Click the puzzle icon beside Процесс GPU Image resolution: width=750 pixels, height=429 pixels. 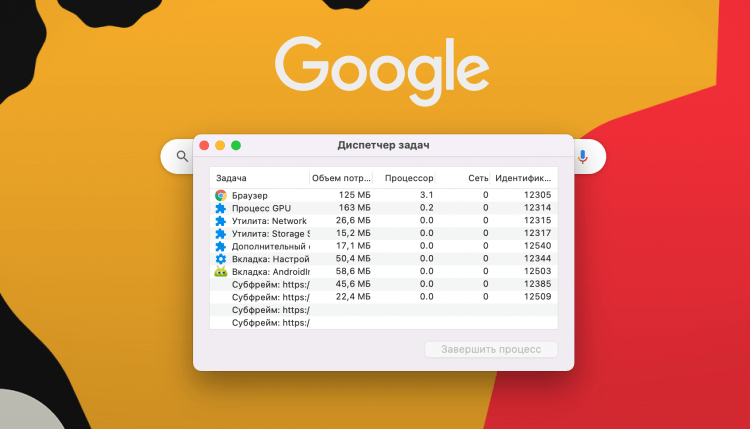221,208
